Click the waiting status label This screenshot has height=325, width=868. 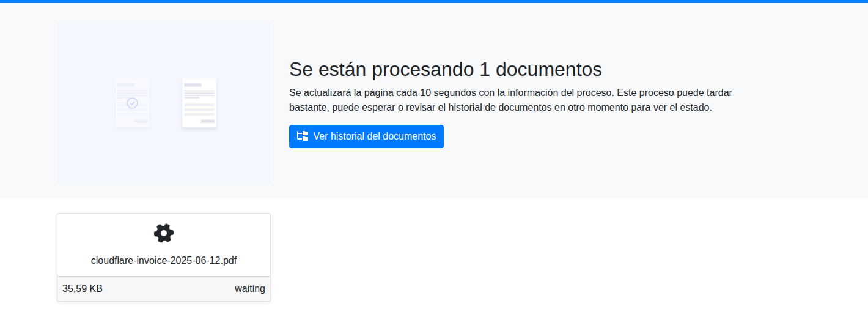coord(249,289)
